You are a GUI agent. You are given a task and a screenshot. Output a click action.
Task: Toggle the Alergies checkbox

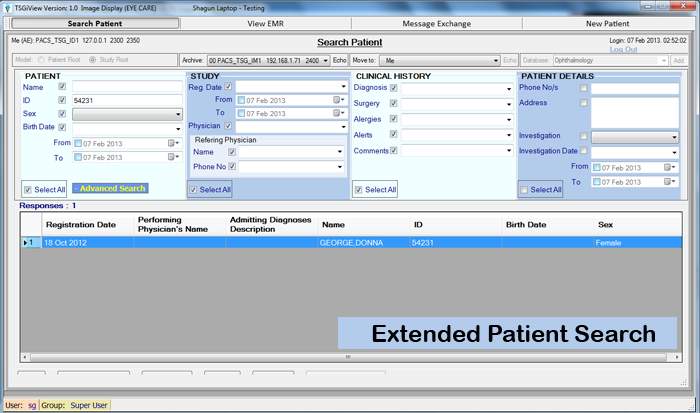pos(393,119)
